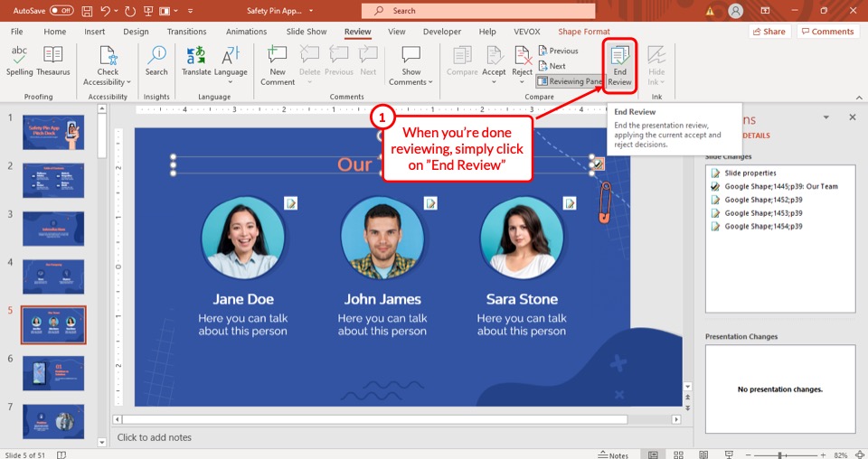Image resolution: width=868 pixels, height=459 pixels.
Task: Click Delete in the Comments group
Action: coord(309,61)
